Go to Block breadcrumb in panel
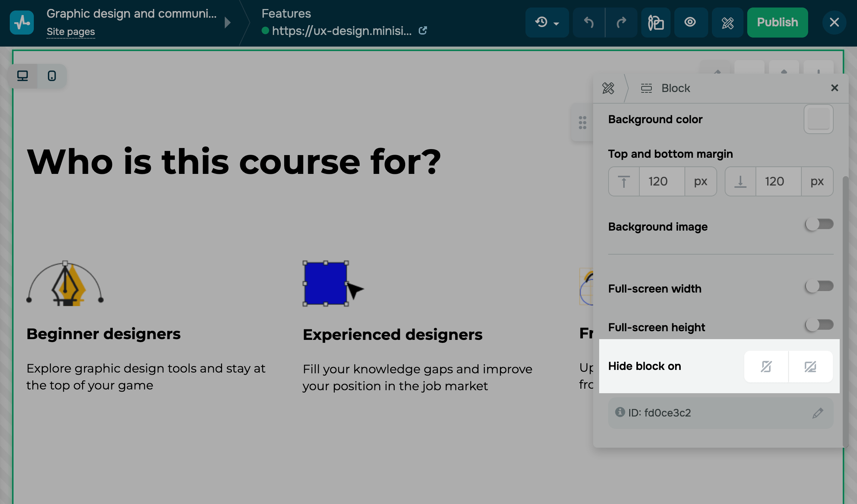This screenshot has height=504, width=857. pyautogui.click(x=675, y=88)
